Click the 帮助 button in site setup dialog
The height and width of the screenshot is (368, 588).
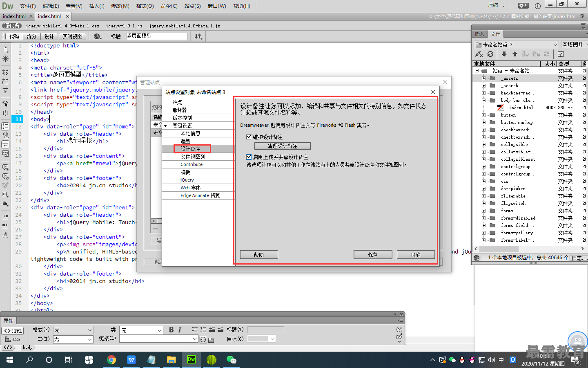[x=259, y=255]
